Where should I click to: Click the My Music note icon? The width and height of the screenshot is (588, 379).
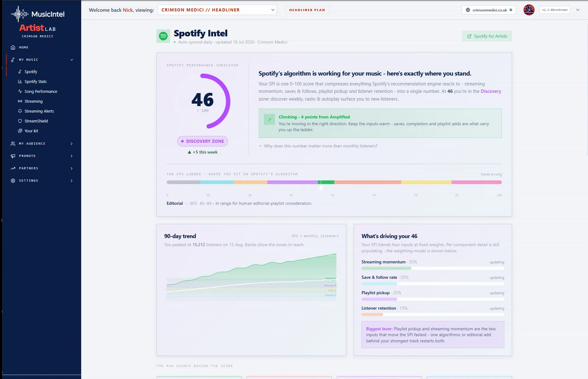pos(13,60)
